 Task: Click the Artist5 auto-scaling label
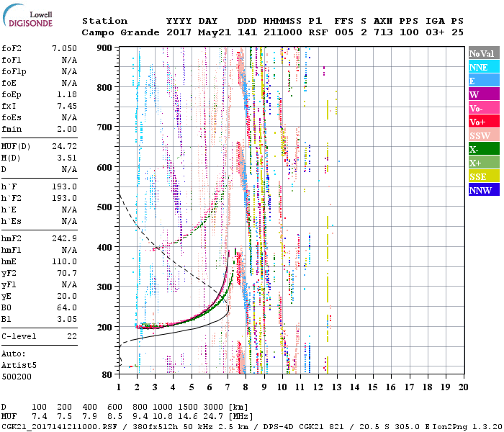click(x=19, y=366)
